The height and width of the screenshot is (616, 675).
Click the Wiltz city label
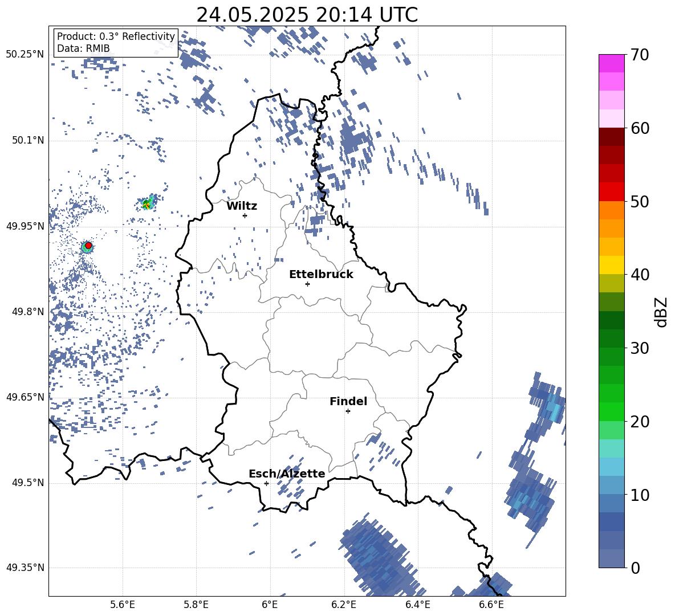[242, 206]
